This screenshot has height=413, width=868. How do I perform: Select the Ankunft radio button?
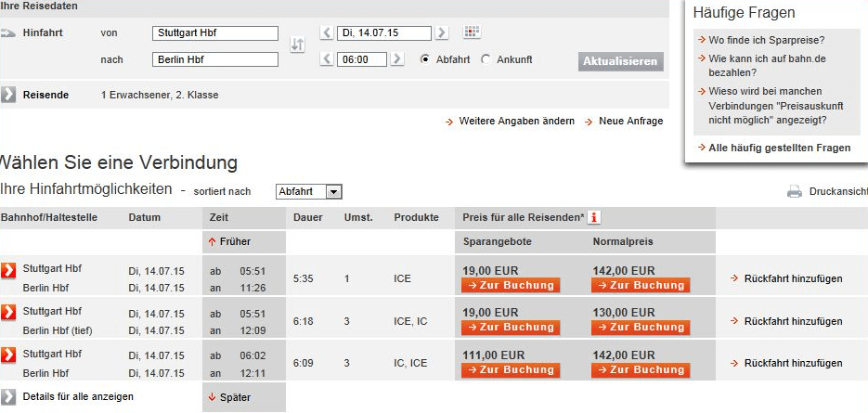tap(486, 59)
